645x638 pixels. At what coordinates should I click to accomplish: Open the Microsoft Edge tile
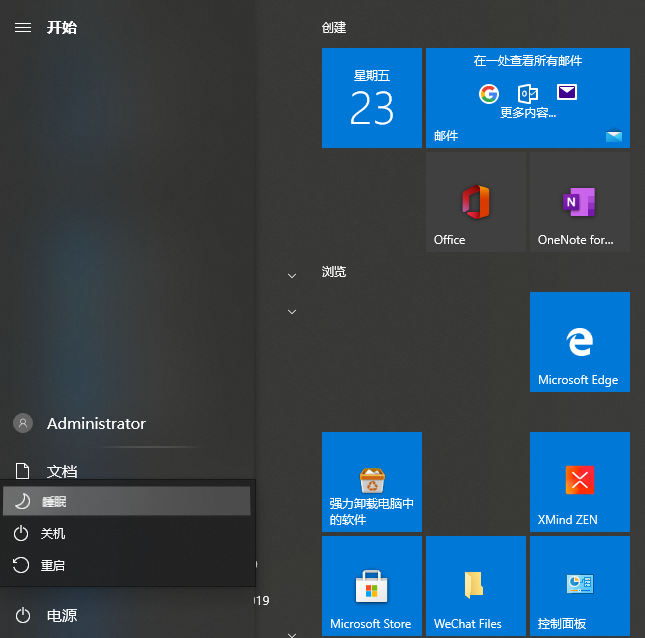[x=579, y=342]
